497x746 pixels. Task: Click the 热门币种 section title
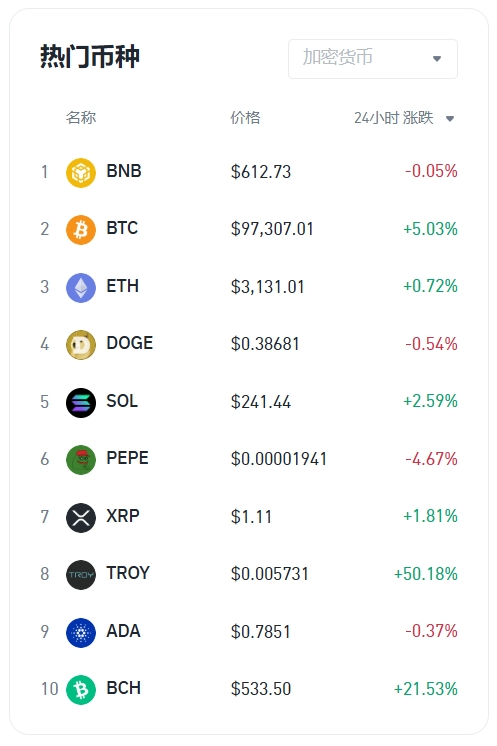[90, 57]
